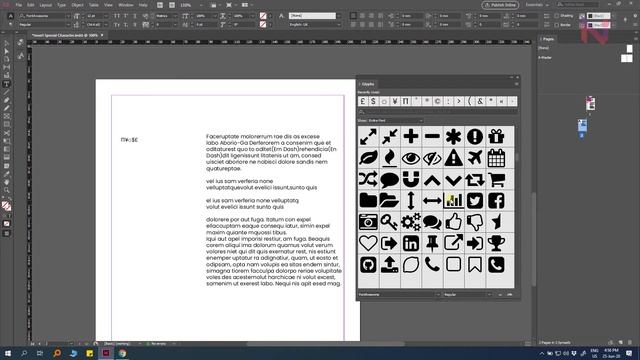The image size is (640, 360).
Task: Insert recently used pound sign glyph
Action: click(362, 101)
